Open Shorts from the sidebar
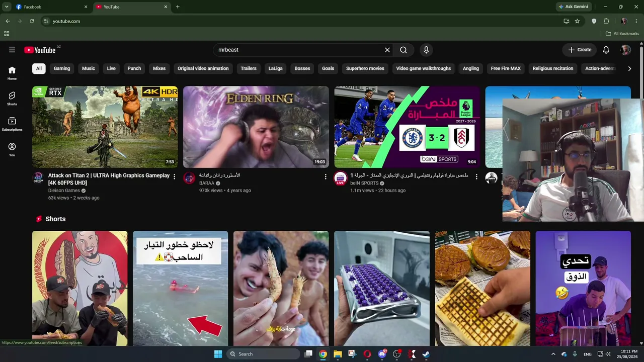This screenshot has height=362, width=644. pyautogui.click(x=12, y=99)
